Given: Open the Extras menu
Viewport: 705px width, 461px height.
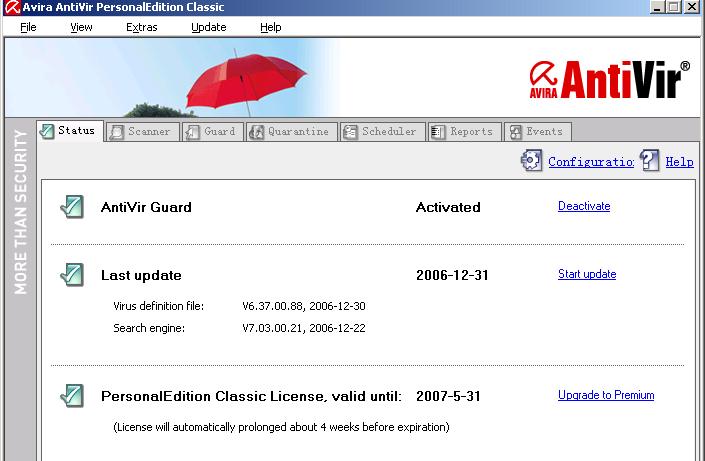Looking at the screenshot, I should (x=142, y=27).
